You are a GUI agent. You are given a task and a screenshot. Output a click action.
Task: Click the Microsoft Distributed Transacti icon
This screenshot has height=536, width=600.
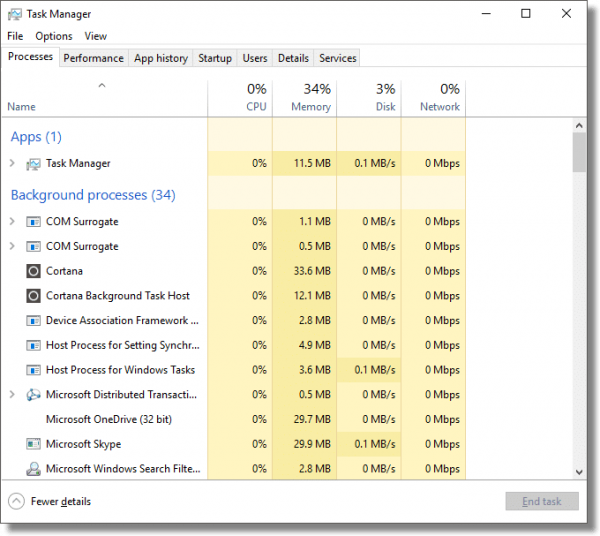[33, 394]
